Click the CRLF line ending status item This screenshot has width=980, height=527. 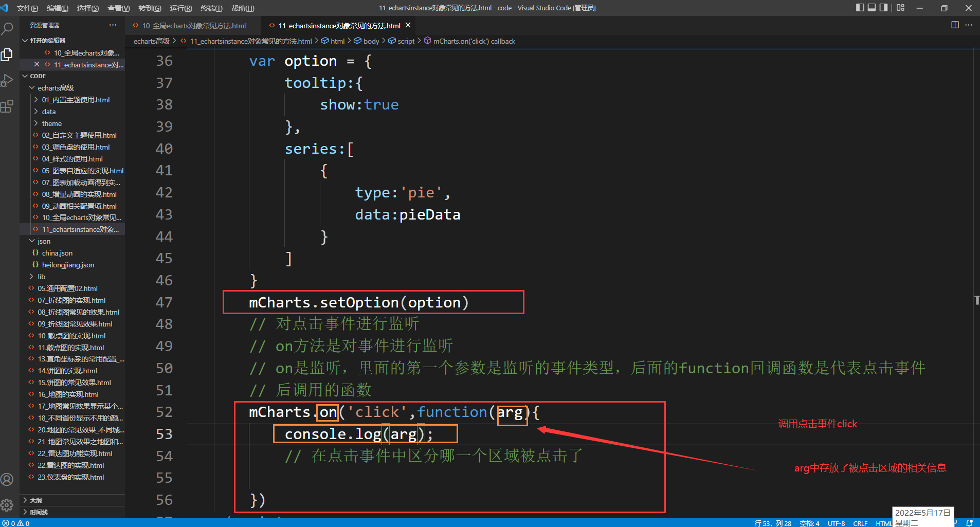860,523
